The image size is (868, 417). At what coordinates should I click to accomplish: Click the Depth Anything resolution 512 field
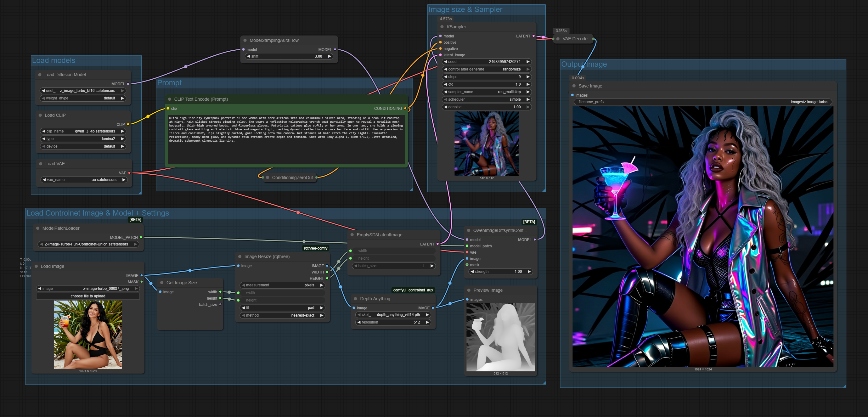pyautogui.click(x=392, y=322)
